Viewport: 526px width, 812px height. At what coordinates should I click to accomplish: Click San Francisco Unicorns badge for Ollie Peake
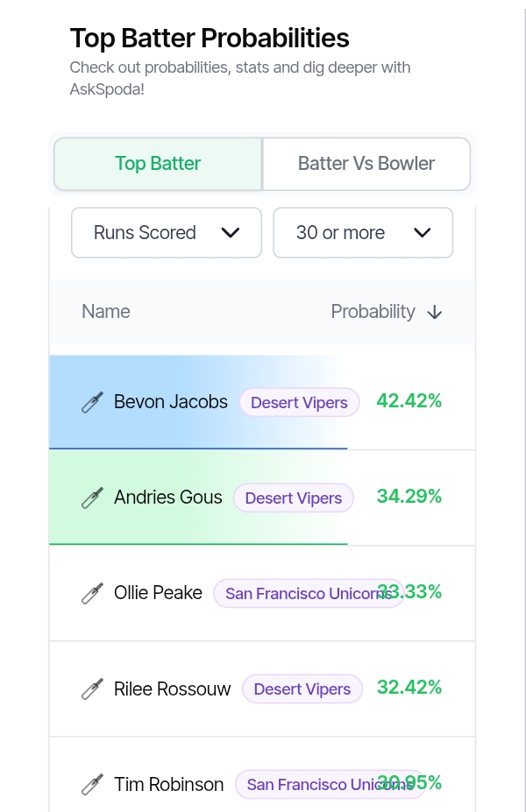tap(309, 593)
